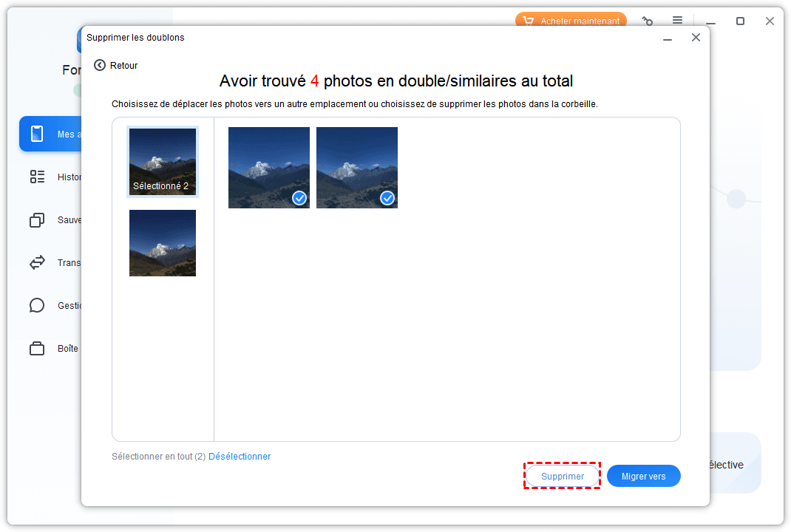Uncheck the first mountain photo's checkmark
The width and height of the screenshot is (791, 532).
tap(299, 198)
